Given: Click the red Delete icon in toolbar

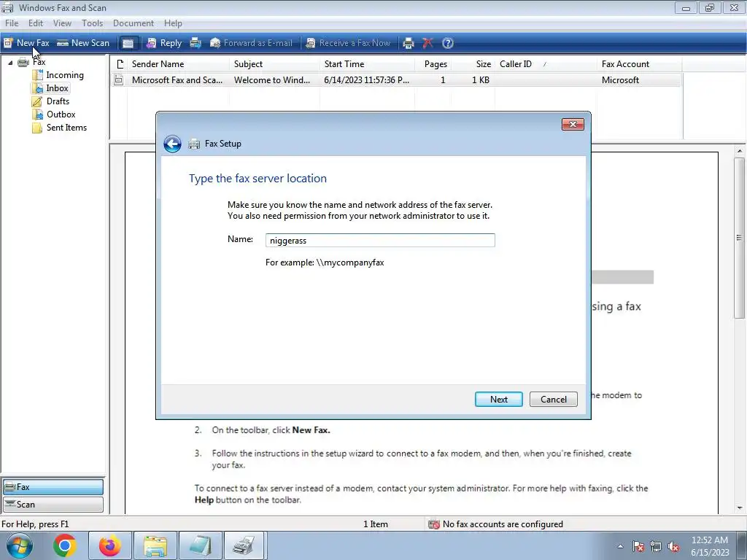Looking at the screenshot, I should click(x=427, y=43).
